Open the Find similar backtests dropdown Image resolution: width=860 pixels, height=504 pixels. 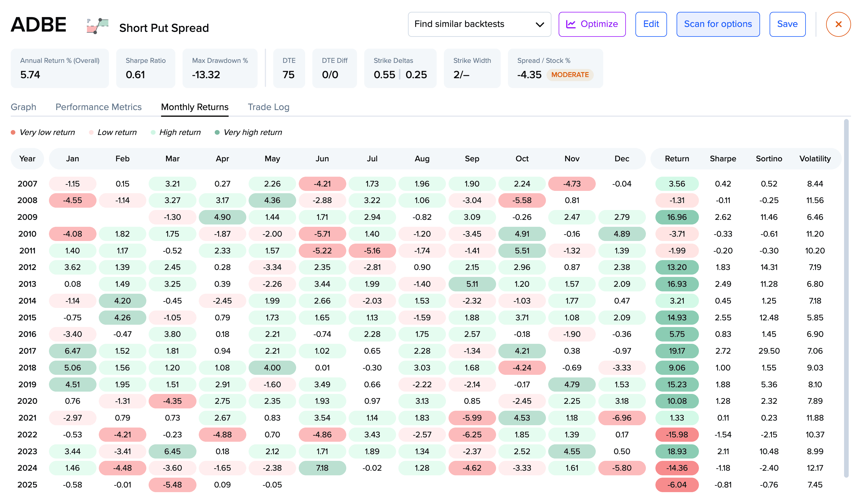click(x=479, y=24)
